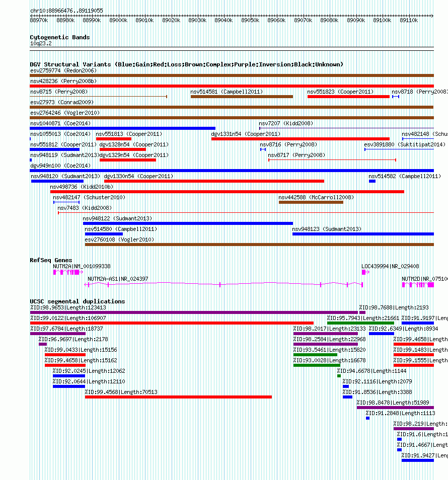This screenshot has height=480, width=448.
Task: Click the nsv8715 (Perry2008) variant label
Action: tap(59, 92)
